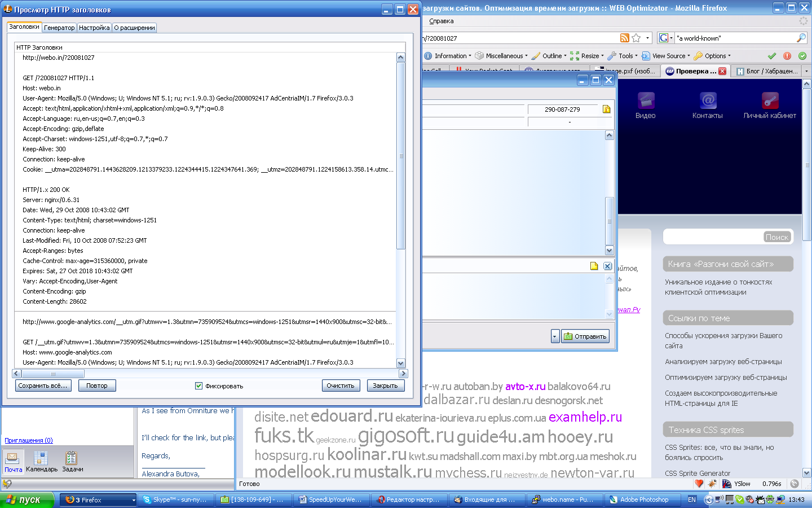Screen dimensions: 812x508
Task: Toggle the Фиксировать checkbox
Action: coord(198,386)
